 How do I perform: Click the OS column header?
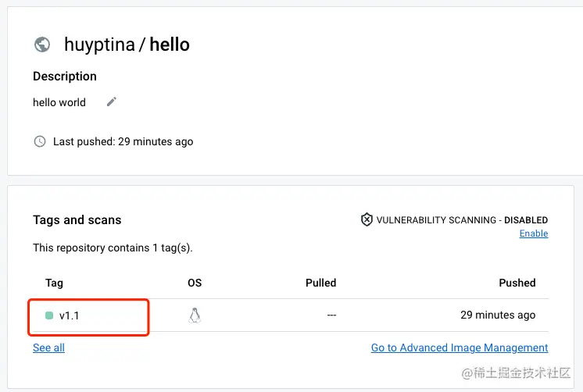point(195,283)
